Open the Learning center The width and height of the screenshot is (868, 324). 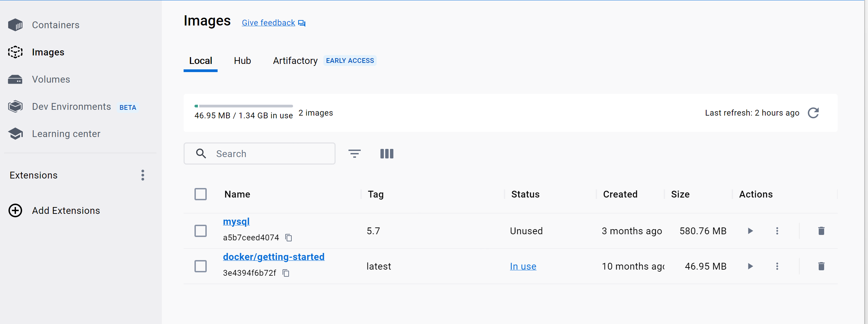pyautogui.click(x=66, y=133)
